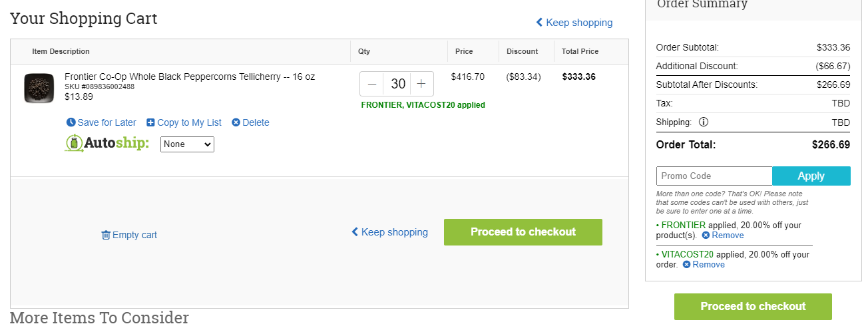868x326 pixels.
Task: Decrease quantity with the minus button
Action: [372, 84]
